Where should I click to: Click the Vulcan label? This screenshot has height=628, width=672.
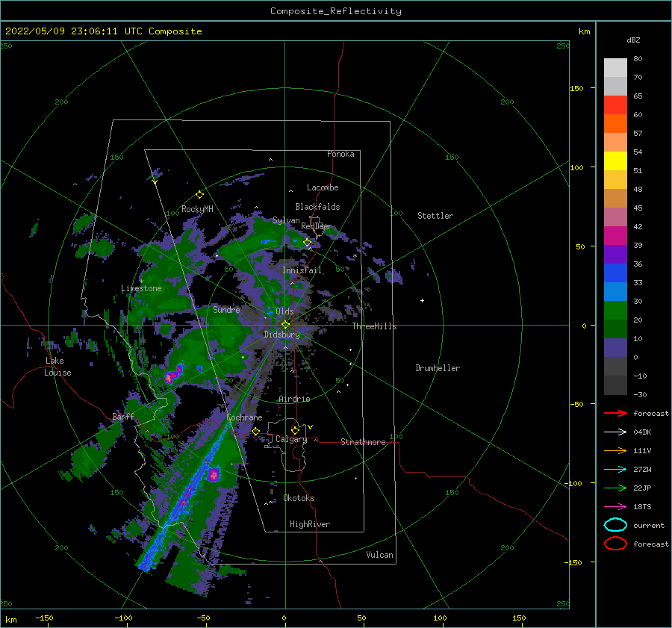[x=379, y=555]
